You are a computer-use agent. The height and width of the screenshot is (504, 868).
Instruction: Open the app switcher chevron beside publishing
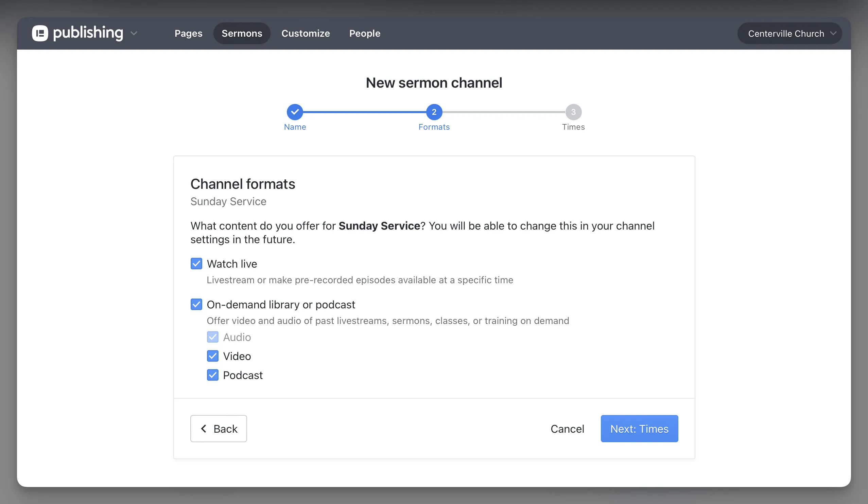pos(134,33)
